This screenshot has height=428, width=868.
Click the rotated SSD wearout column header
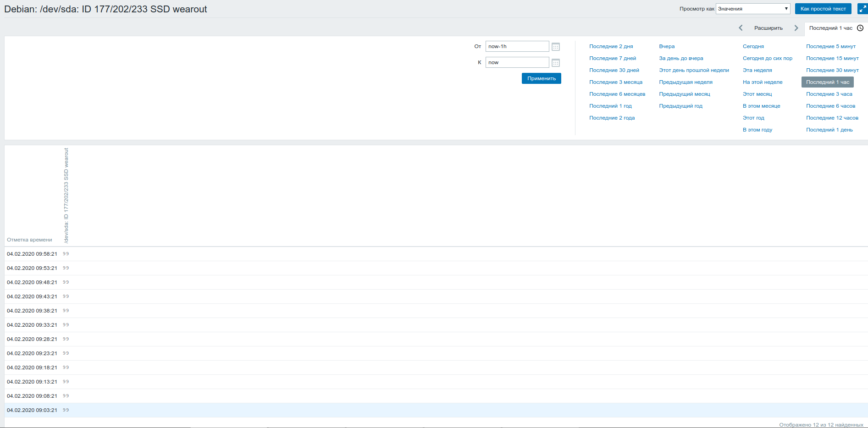(x=66, y=195)
